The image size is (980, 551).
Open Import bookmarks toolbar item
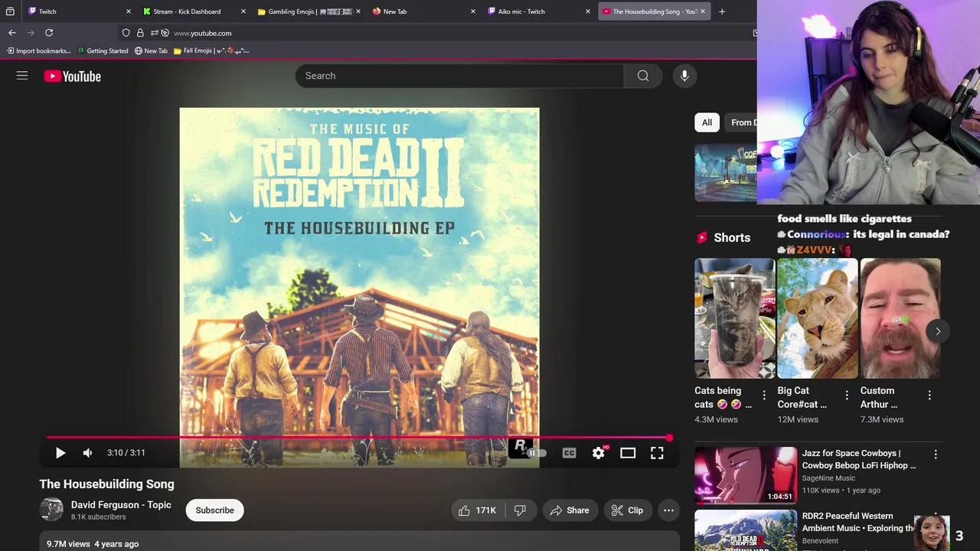[x=38, y=51]
